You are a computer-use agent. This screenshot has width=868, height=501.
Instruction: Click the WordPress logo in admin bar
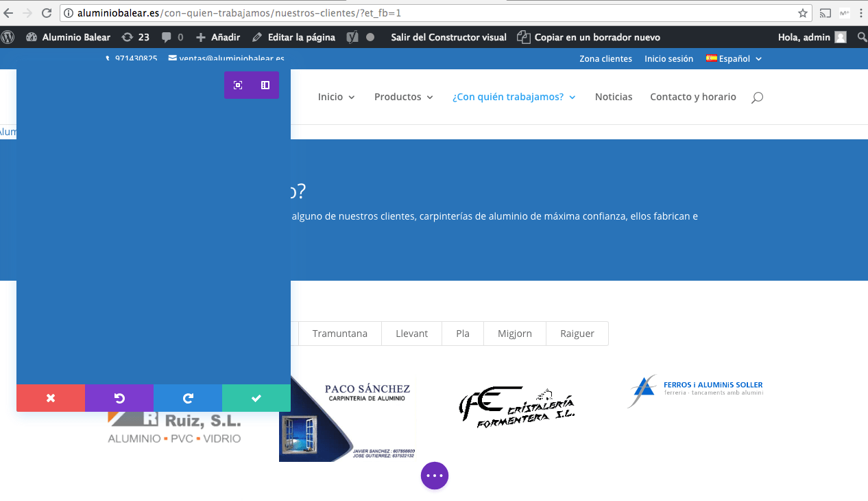[8, 37]
